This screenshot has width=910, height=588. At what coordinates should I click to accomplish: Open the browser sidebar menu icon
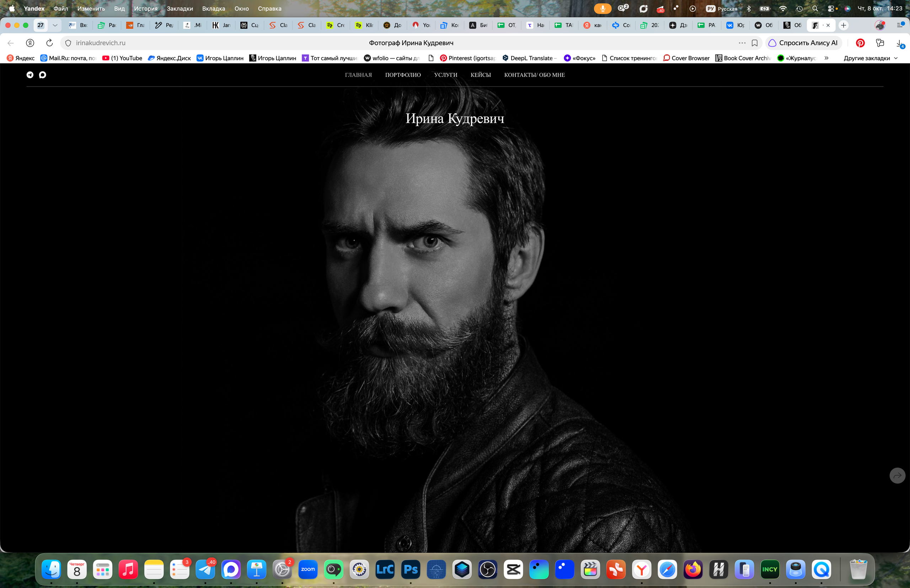900,25
